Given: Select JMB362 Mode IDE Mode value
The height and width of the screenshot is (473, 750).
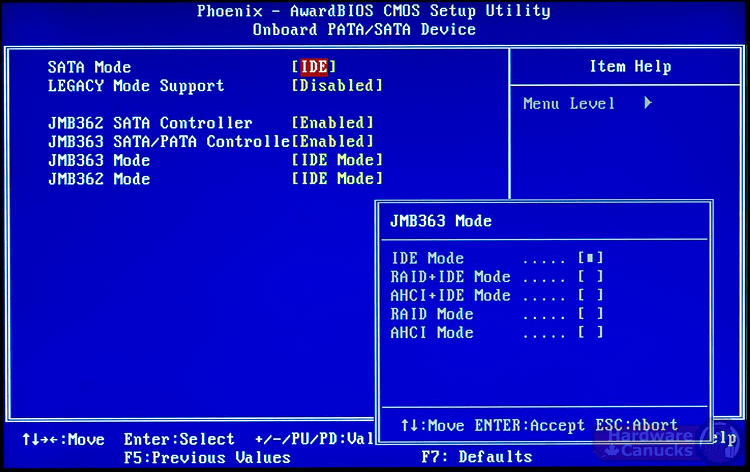Looking at the screenshot, I should click(337, 179).
